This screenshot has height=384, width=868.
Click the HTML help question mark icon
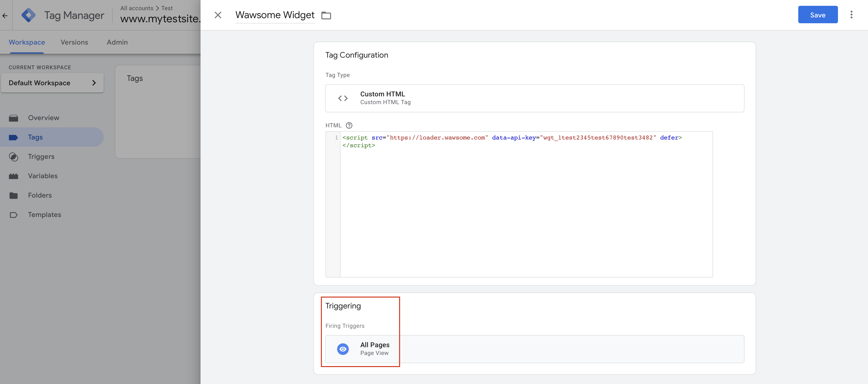pos(349,125)
